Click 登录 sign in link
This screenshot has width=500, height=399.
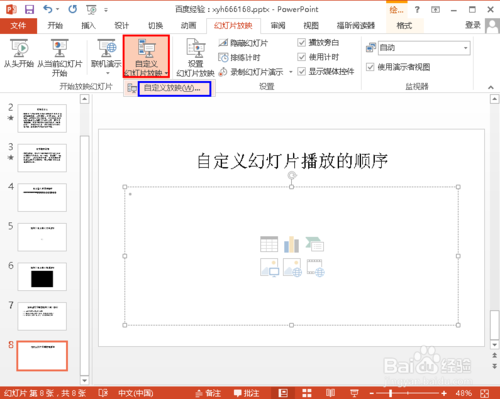tap(473, 25)
